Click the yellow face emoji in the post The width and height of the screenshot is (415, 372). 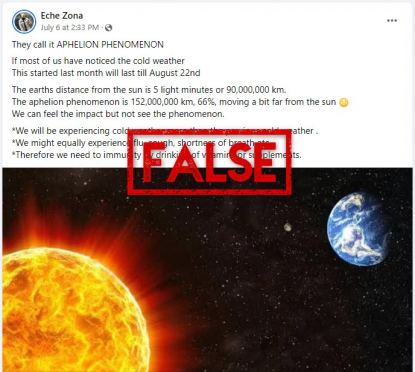(344, 102)
